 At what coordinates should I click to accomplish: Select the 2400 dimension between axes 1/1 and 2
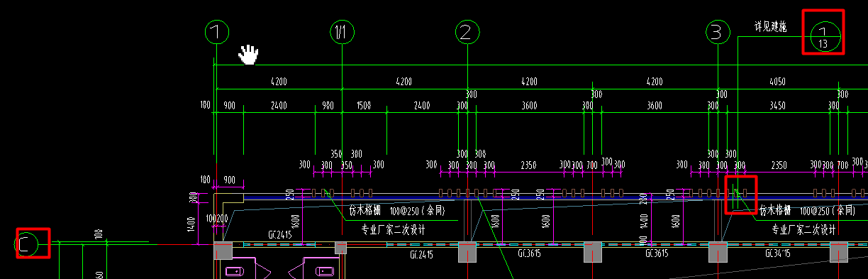point(422,106)
